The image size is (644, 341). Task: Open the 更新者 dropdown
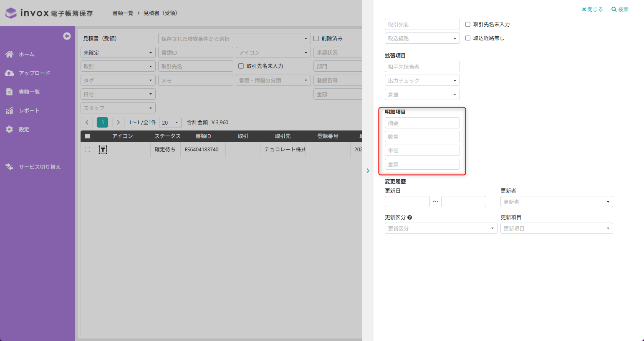click(x=556, y=202)
